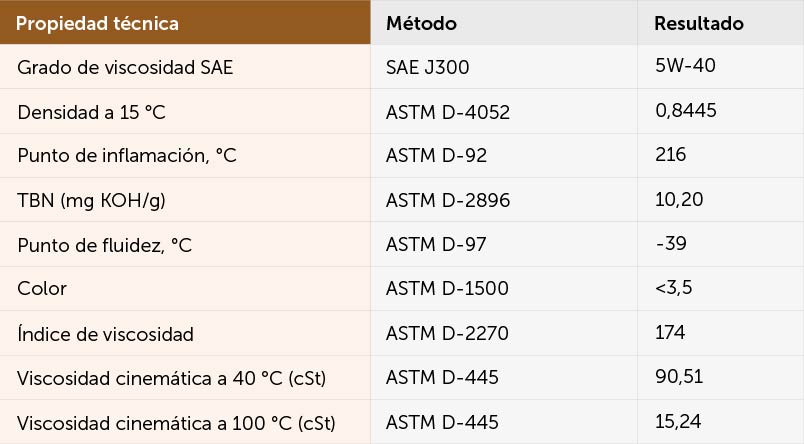This screenshot has height=444, width=804.
Task: Select the TBN (mg KOH/g) label
Action: point(91,200)
